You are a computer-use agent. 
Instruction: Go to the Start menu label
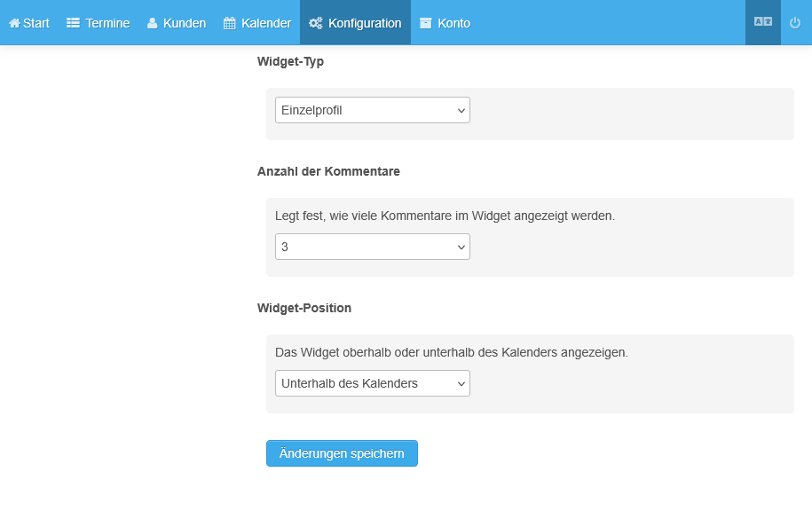click(x=36, y=23)
